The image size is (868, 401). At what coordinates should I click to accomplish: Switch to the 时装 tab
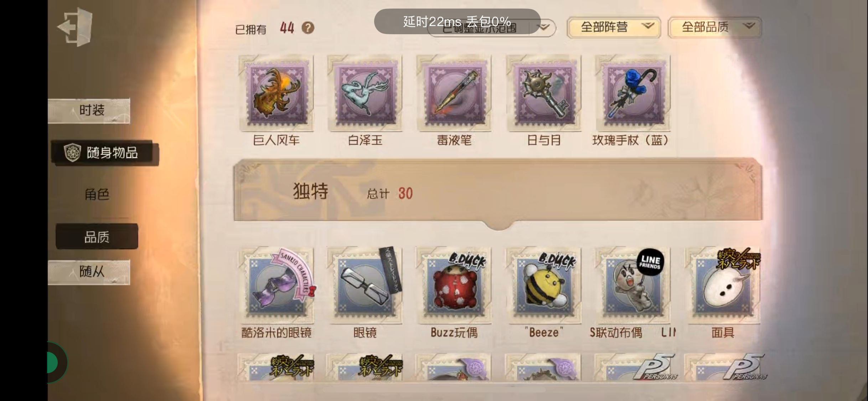(89, 110)
